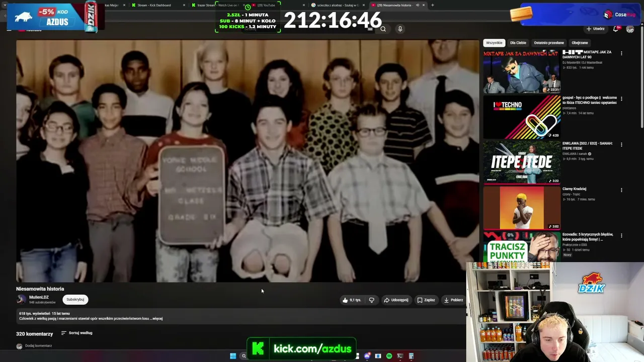Share the video via Udostępnij
The height and width of the screenshot is (362, 644).
(x=396, y=300)
